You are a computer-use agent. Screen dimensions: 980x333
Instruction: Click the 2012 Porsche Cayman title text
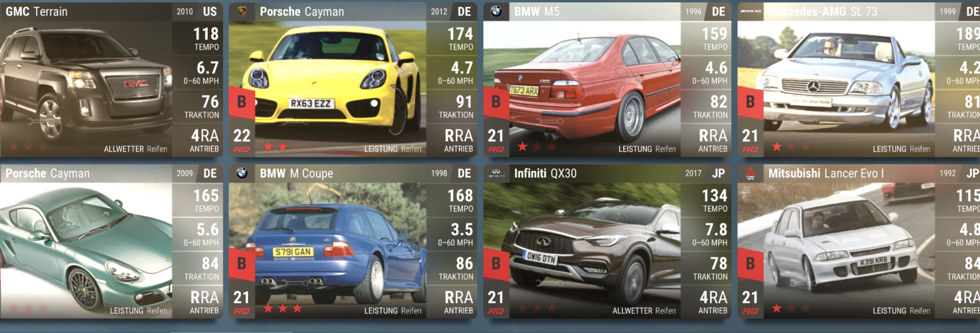click(x=302, y=12)
